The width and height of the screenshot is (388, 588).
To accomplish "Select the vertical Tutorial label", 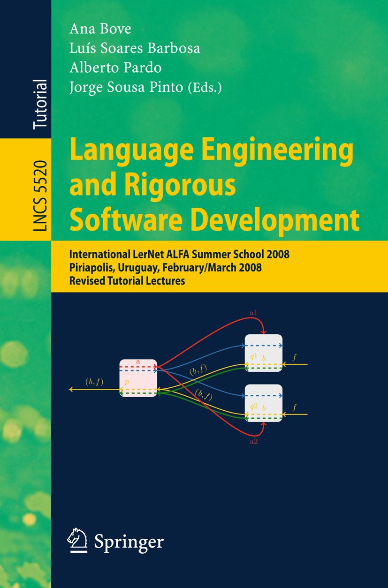I will [x=40, y=105].
